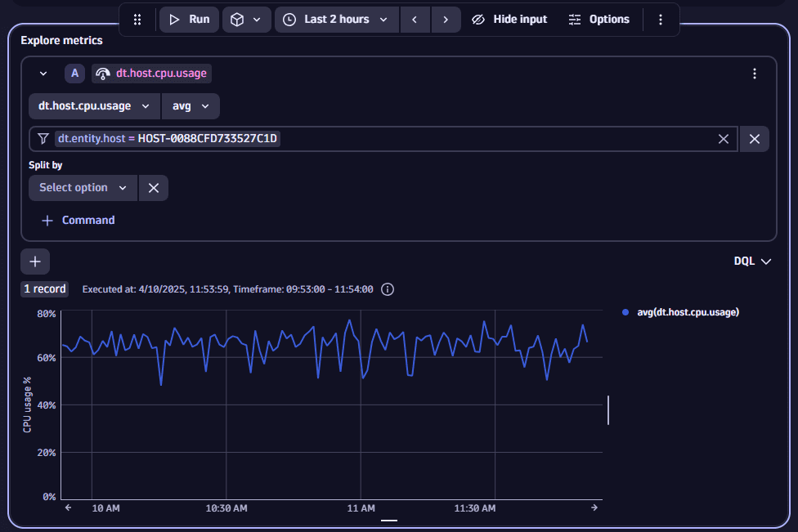Click the Executed at timestamp text
798x532 pixels.
(227, 289)
